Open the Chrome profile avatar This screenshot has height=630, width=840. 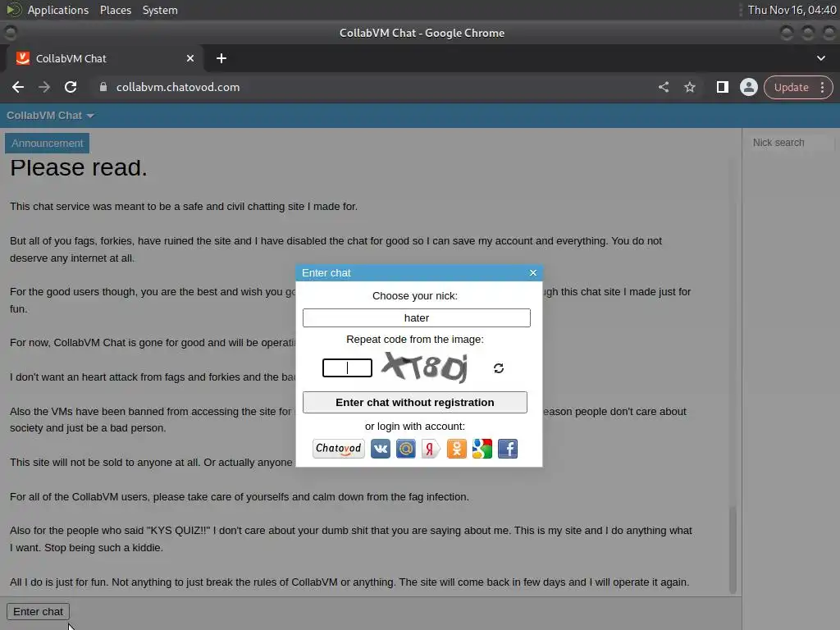(x=748, y=87)
